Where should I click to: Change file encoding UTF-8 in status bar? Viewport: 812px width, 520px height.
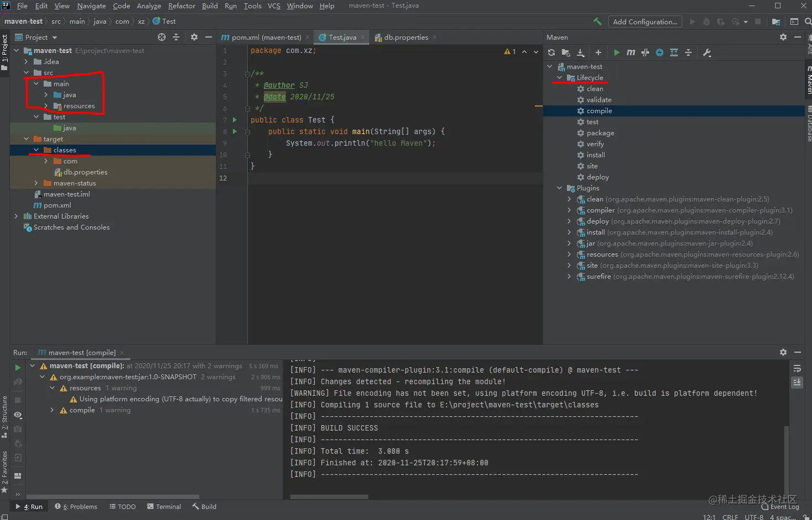pos(753,517)
